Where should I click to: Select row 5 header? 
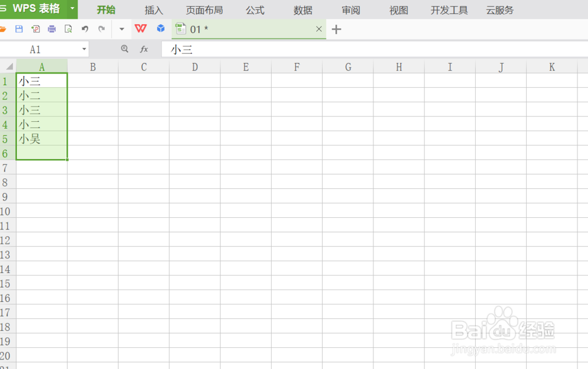click(8, 138)
